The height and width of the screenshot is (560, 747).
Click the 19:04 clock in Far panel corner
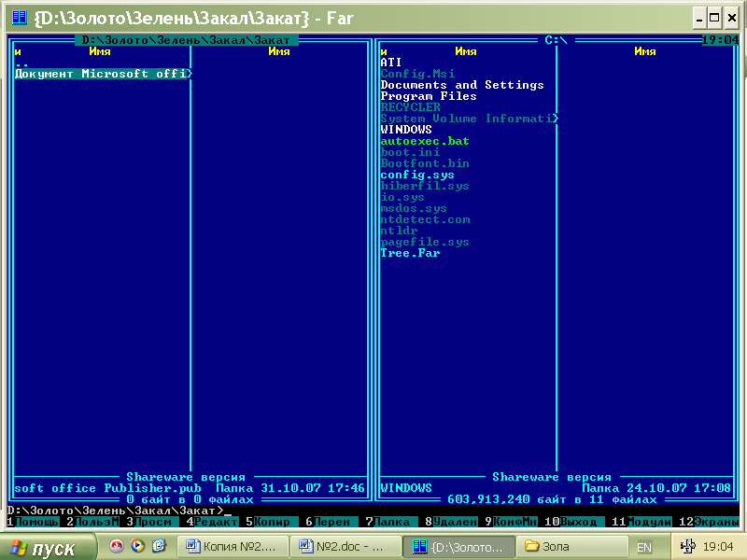[x=721, y=40]
